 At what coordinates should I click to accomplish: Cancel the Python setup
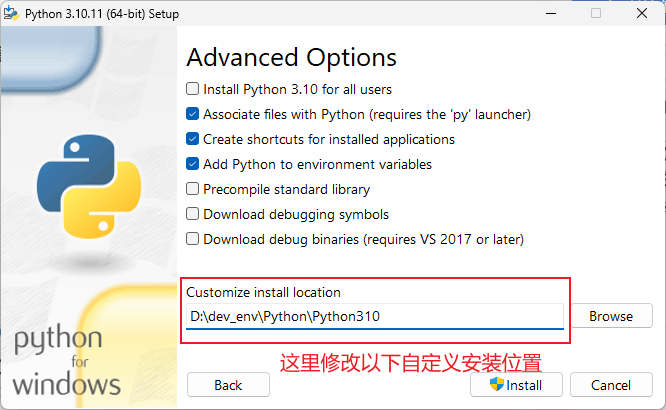[610, 385]
